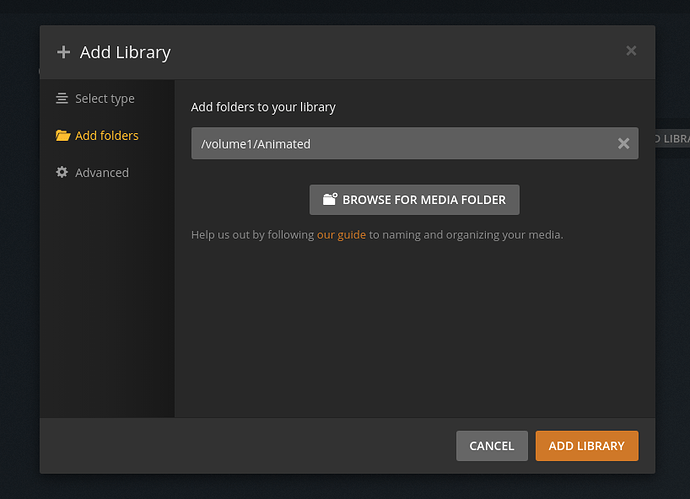Click the Advanced gear icon
690x499 pixels.
(x=62, y=172)
